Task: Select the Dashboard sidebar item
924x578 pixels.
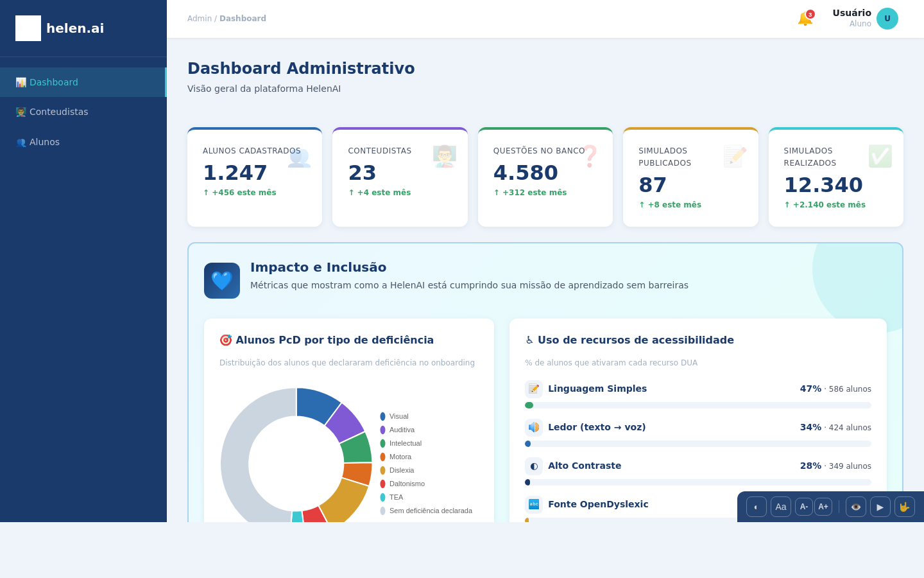Action: [53, 82]
